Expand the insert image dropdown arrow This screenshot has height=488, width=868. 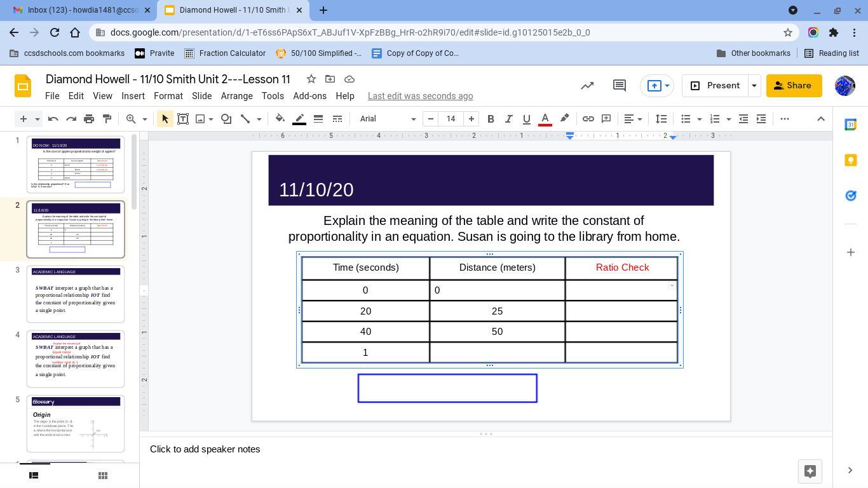(211, 119)
